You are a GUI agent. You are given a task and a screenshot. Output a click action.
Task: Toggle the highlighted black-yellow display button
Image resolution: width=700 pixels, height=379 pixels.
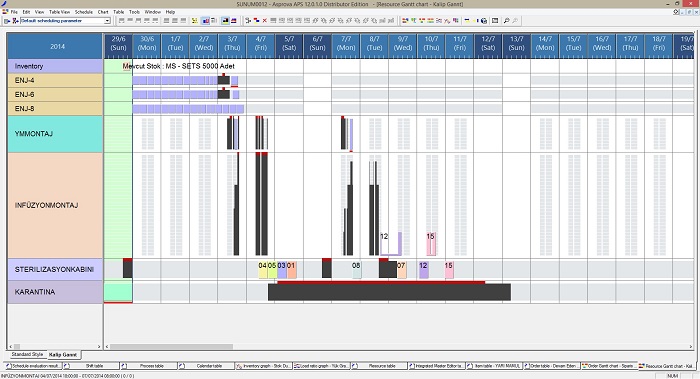click(225, 21)
